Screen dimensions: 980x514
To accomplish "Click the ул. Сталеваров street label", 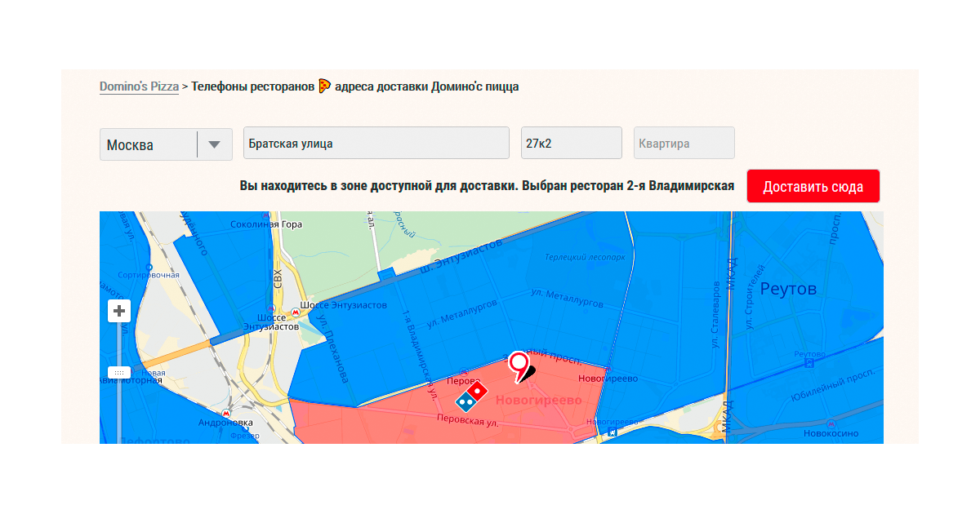I will point(715,315).
